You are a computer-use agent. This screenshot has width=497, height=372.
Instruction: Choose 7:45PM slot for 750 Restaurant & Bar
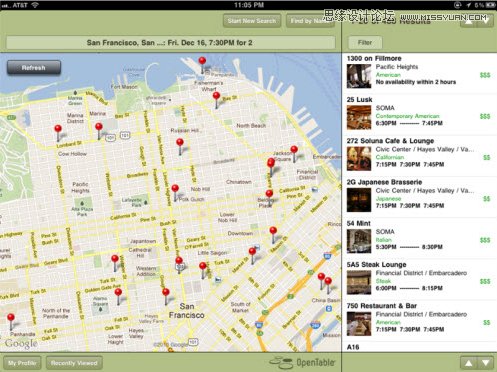[434, 329]
